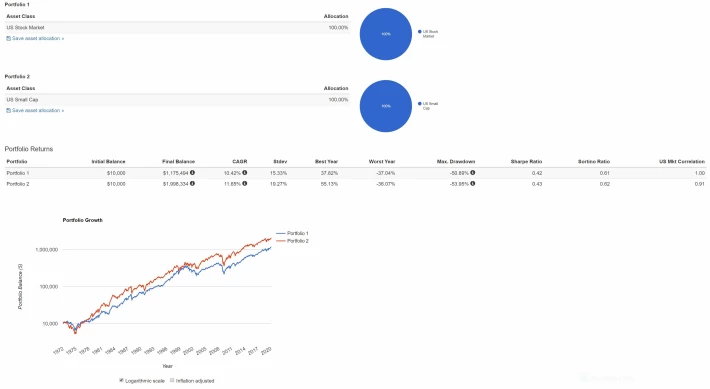
Task: Click the $1,175,494 final balance value
Action: pos(176,173)
